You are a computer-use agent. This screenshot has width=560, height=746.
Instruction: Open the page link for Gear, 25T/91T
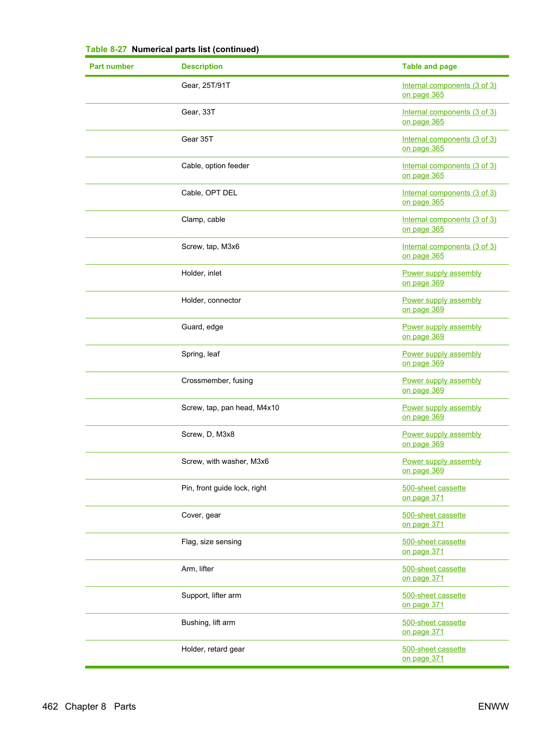pyautogui.click(x=449, y=90)
